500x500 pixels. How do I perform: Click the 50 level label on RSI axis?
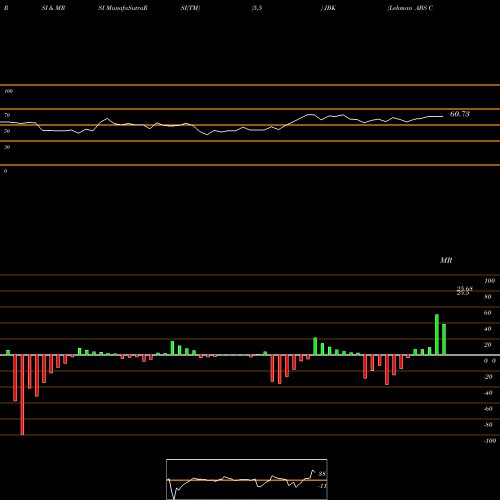(7, 131)
